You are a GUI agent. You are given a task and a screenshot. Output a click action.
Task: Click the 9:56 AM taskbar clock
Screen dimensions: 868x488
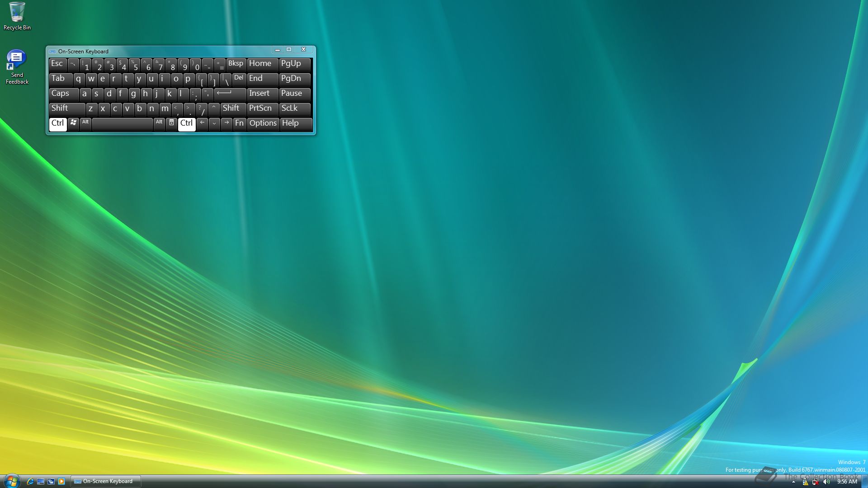[x=847, y=482]
